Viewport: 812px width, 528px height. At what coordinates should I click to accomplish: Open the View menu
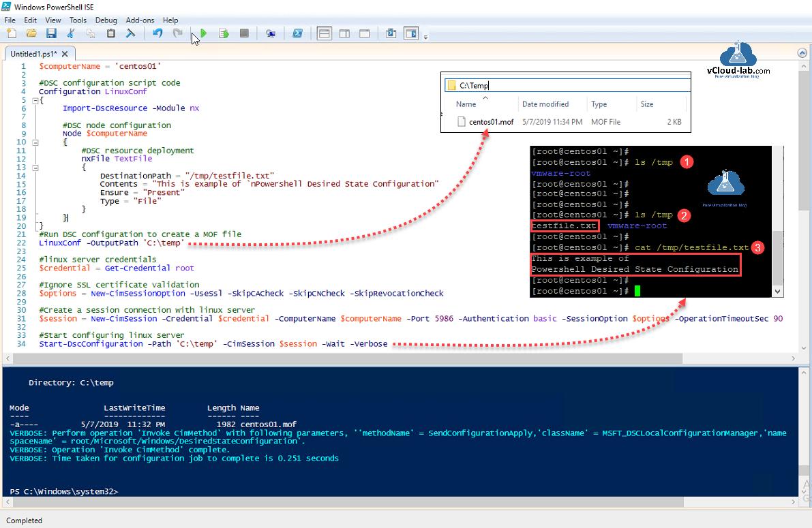pyautogui.click(x=52, y=20)
